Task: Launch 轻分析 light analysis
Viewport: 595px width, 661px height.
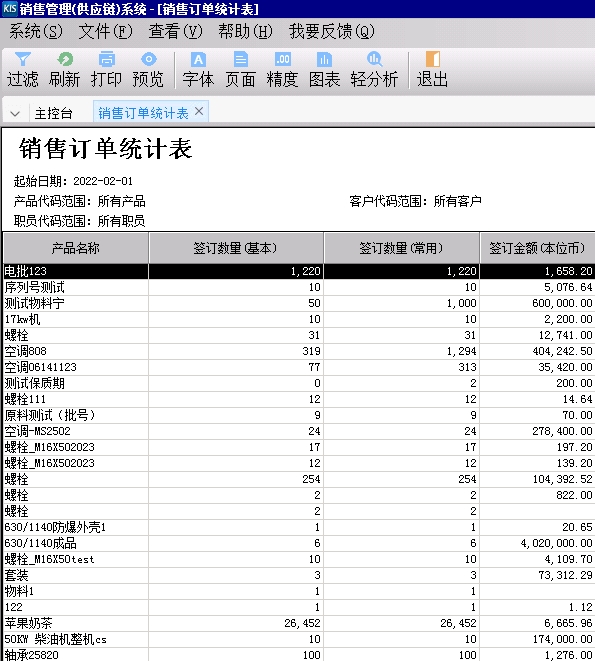Action: click(374, 70)
